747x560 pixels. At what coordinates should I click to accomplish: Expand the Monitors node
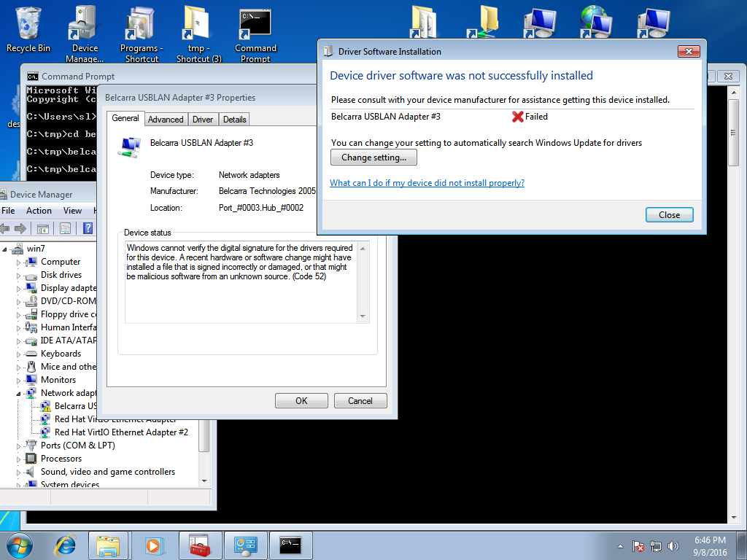18,381
